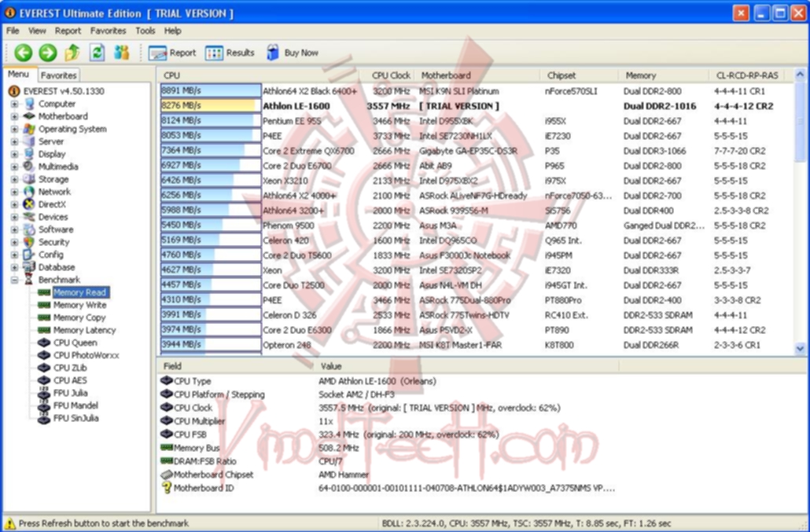The image size is (810, 532).
Task: Select the Phenom 9500 result row
Action: point(475,226)
